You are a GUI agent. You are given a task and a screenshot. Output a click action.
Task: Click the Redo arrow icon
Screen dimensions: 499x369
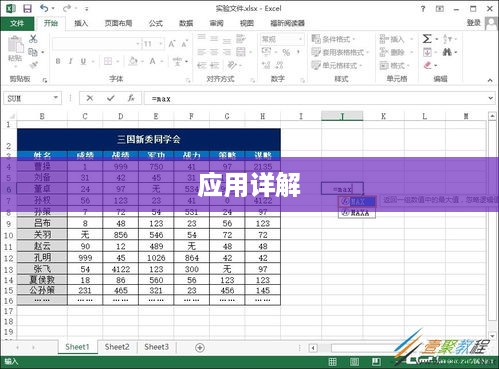(67, 8)
